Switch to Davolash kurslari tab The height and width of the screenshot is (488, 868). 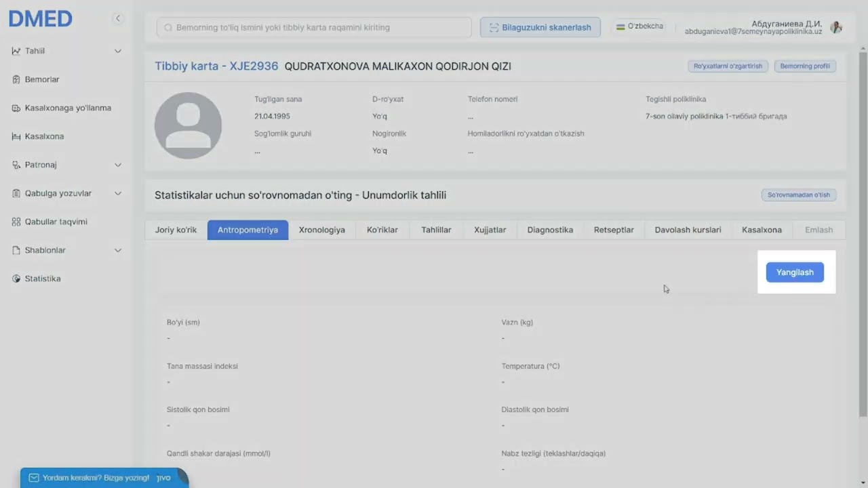tap(688, 230)
